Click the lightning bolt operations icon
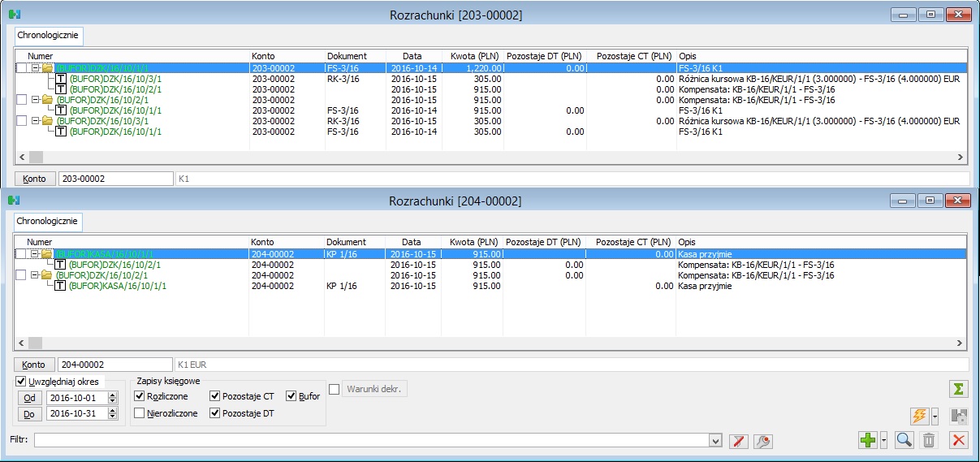The height and width of the screenshot is (462, 980). [920, 417]
